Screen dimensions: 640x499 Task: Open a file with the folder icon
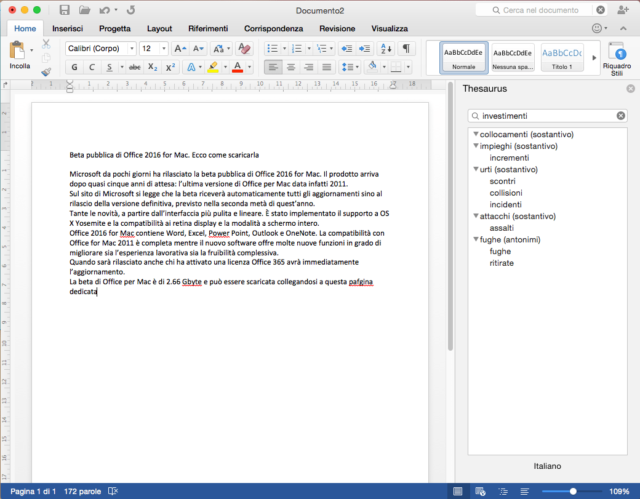pyautogui.click(x=84, y=10)
